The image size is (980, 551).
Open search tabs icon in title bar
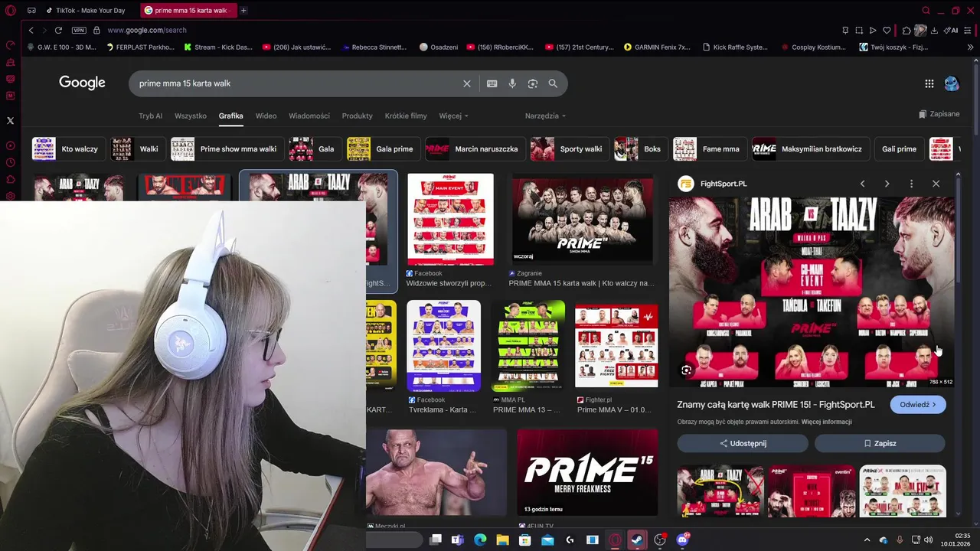926,11
